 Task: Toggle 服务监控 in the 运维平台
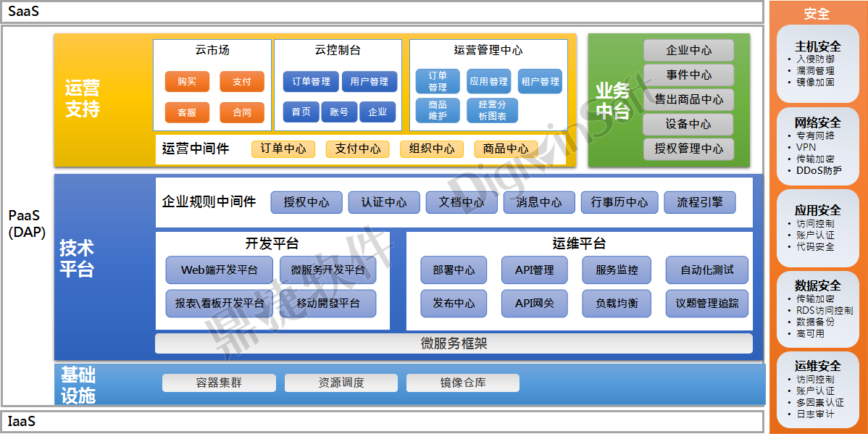(617, 270)
